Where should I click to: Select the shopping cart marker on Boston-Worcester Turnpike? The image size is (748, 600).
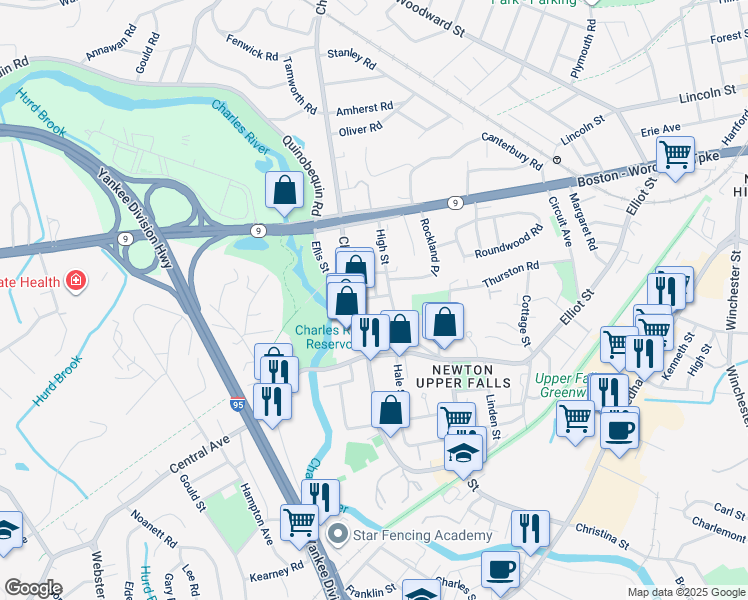(675, 156)
